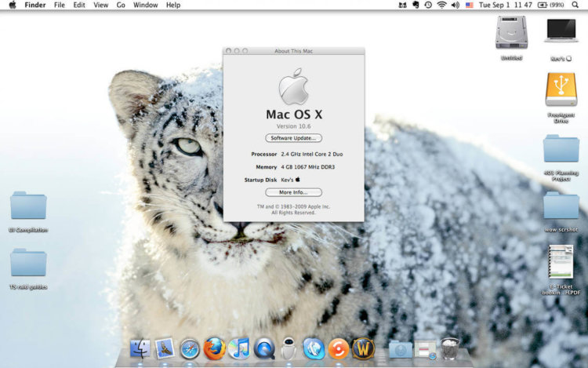This screenshot has height=368, width=588.
Task: Open the US flag input menu
Action: 470,5
